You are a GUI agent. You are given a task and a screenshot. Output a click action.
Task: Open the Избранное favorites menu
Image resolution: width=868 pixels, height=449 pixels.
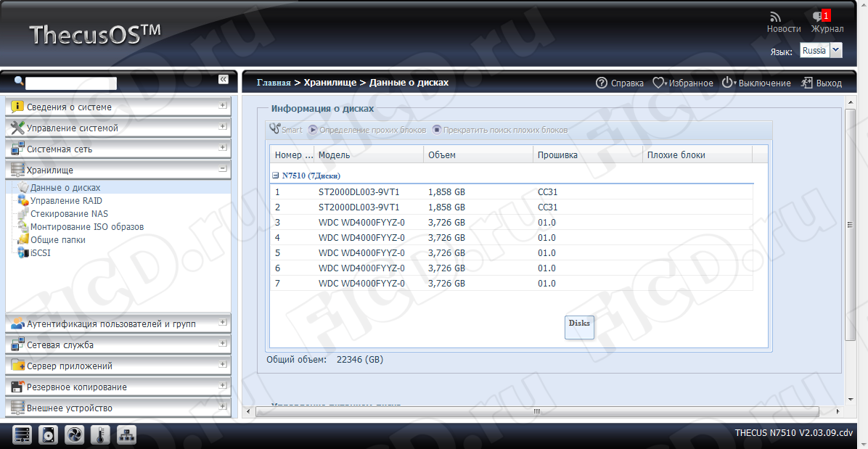tap(682, 83)
